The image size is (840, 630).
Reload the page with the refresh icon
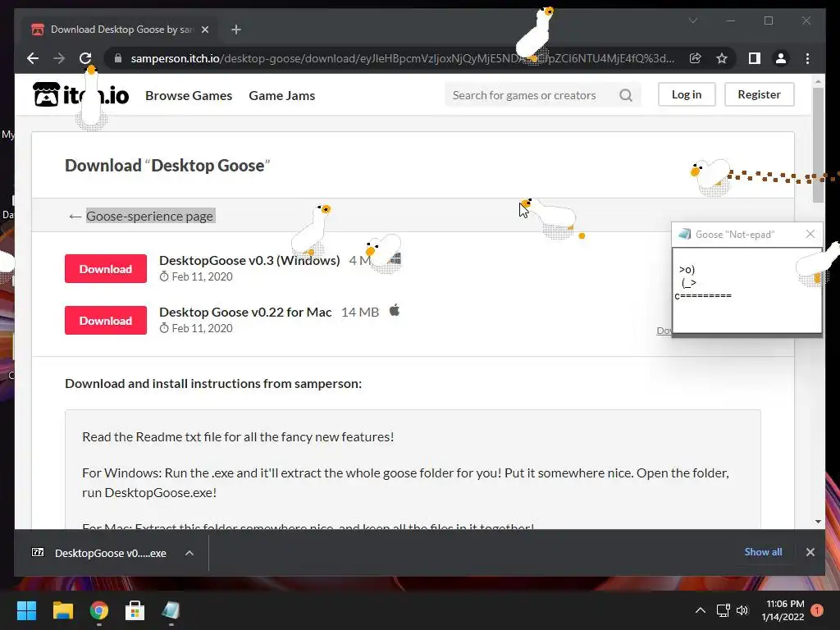85,58
